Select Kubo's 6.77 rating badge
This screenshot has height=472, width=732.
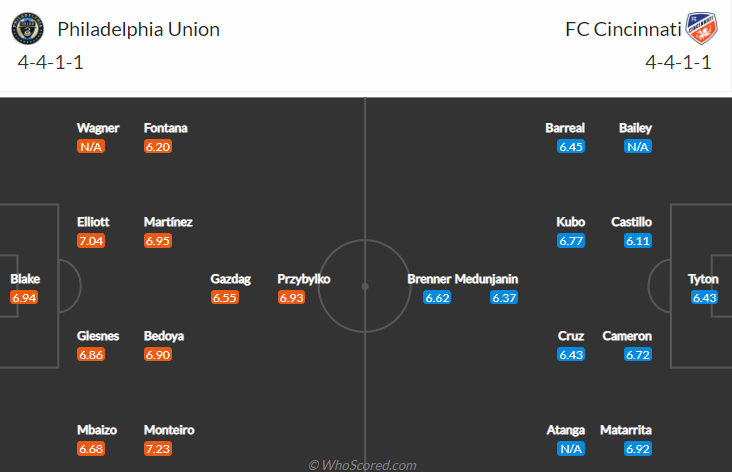571,241
